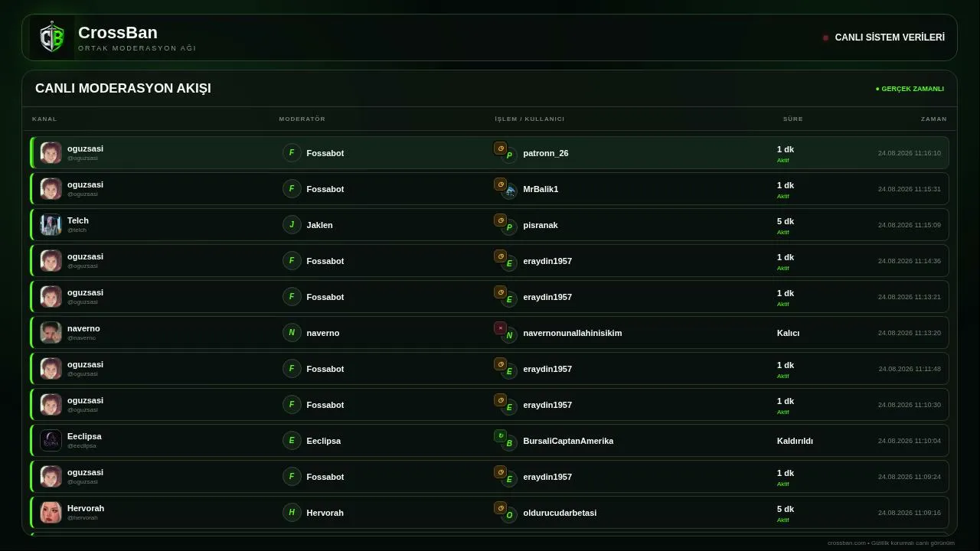
Task: Click the KANAL column header
Action: (44, 119)
